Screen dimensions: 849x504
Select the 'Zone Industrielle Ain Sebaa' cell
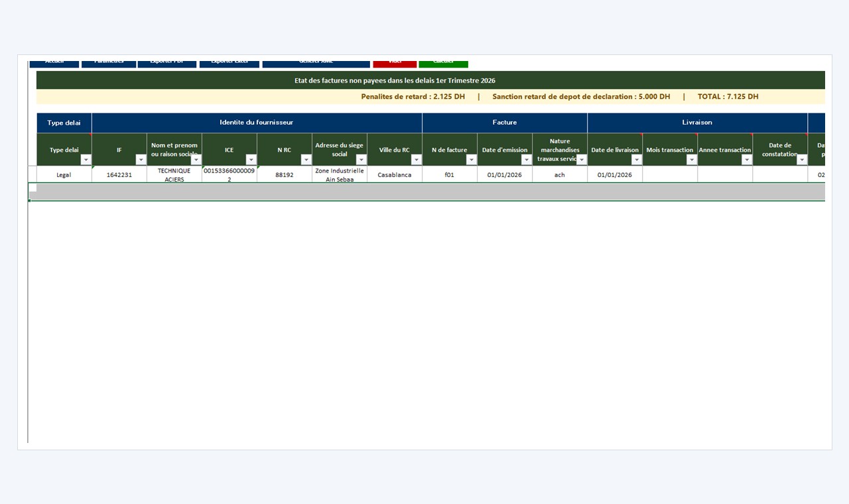tap(340, 175)
